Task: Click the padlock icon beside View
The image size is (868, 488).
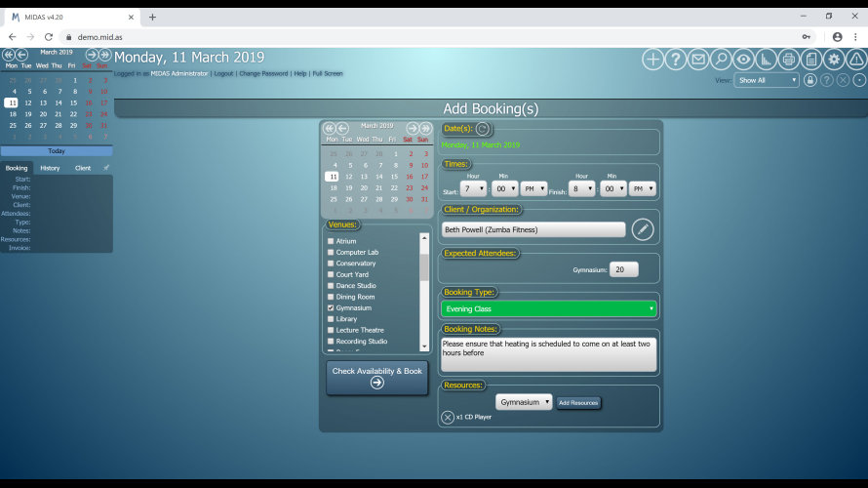Action: (x=809, y=80)
